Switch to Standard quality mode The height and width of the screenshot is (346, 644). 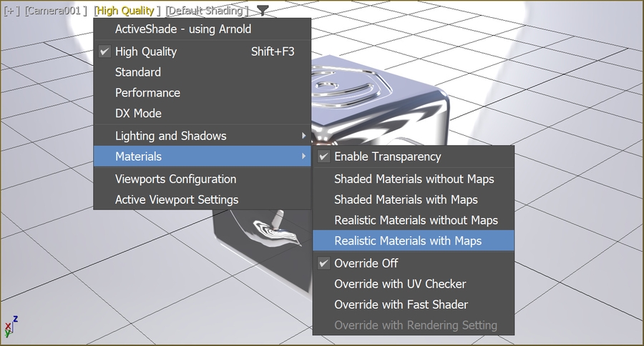click(x=137, y=72)
